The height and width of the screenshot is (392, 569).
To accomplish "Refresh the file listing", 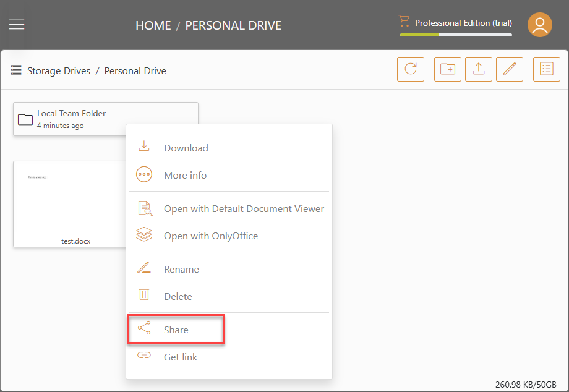I will (411, 69).
